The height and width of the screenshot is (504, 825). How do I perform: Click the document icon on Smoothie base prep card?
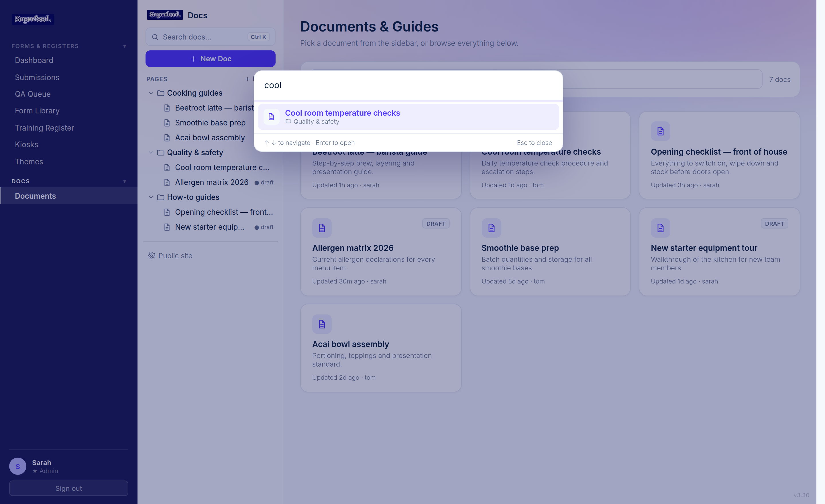tap(491, 228)
